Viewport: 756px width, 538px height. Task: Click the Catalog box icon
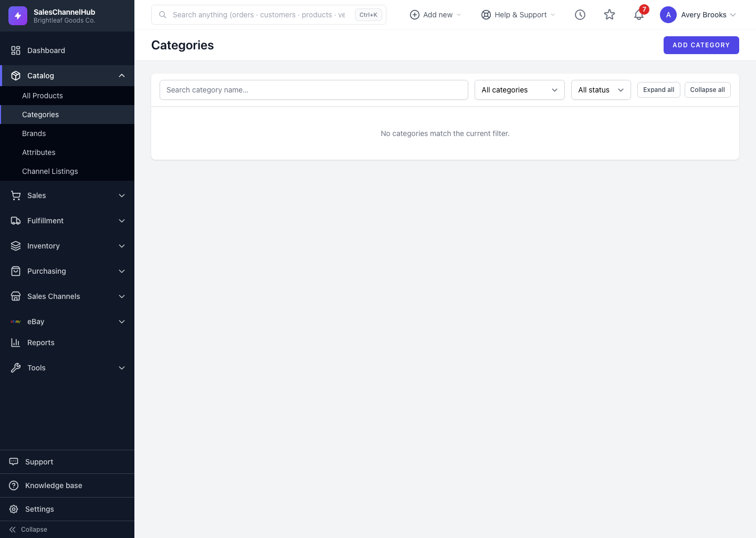point(16,76)
